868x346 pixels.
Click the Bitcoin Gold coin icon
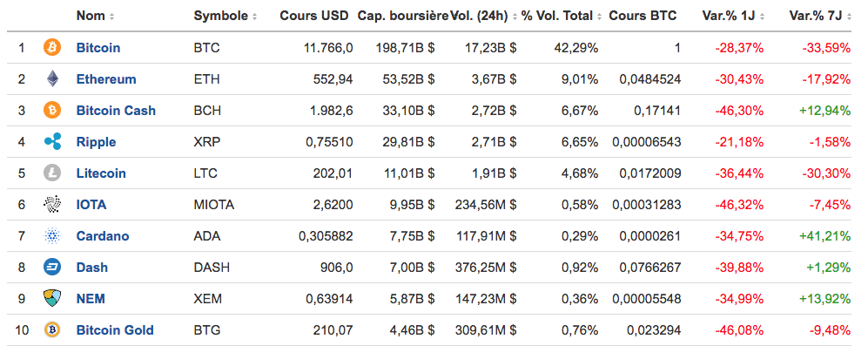click(x=52, y=330)
